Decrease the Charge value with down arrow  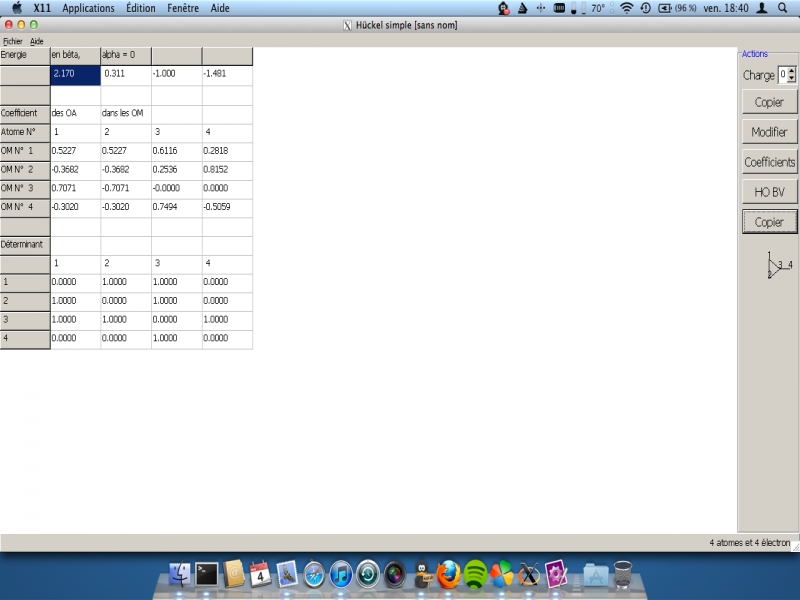[792, 79]
